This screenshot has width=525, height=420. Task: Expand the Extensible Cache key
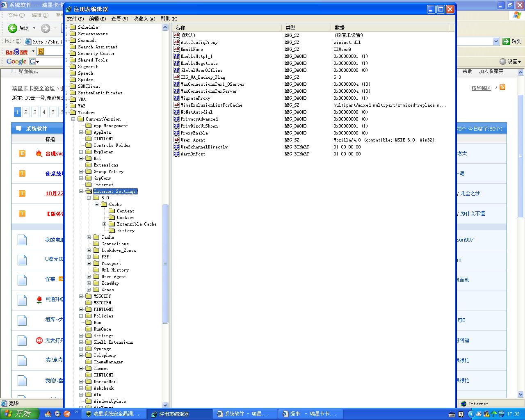(x=105, y=224)
